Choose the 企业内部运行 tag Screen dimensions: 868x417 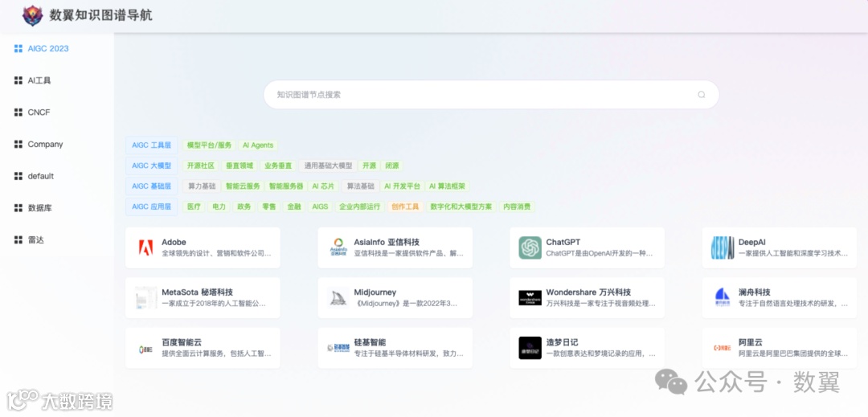click(360, 206)
